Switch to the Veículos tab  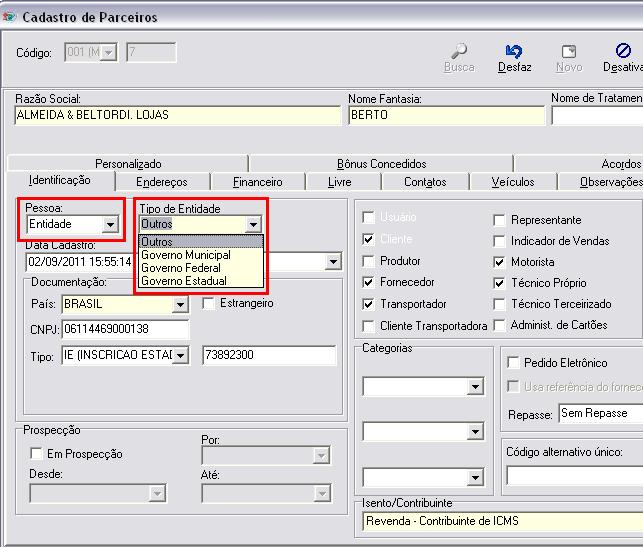pos(513,182)
